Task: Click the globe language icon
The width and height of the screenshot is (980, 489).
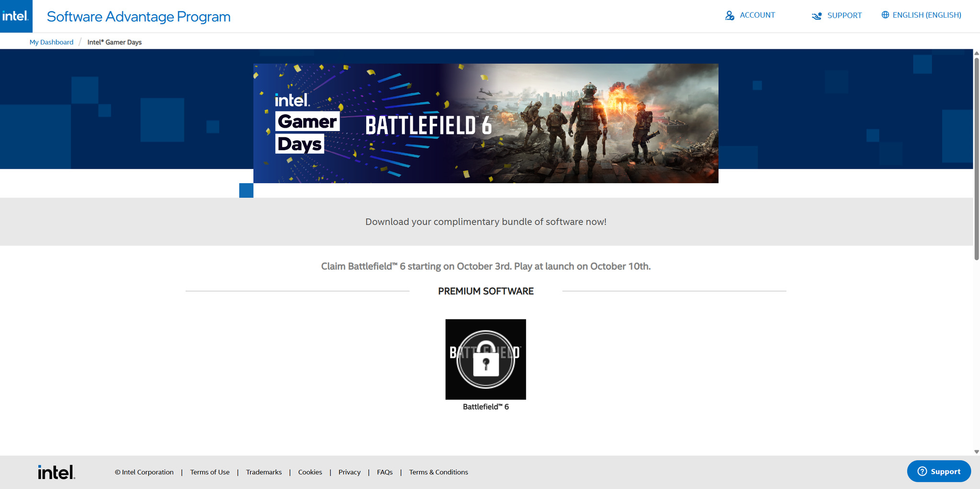Action: pos(885,15)
